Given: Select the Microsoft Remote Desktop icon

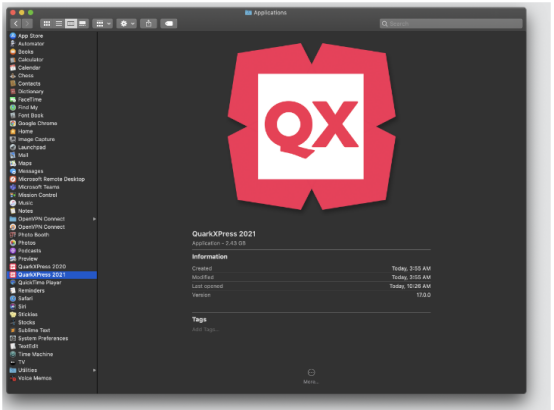Looking at the screenshot, I should coord(13,179).
